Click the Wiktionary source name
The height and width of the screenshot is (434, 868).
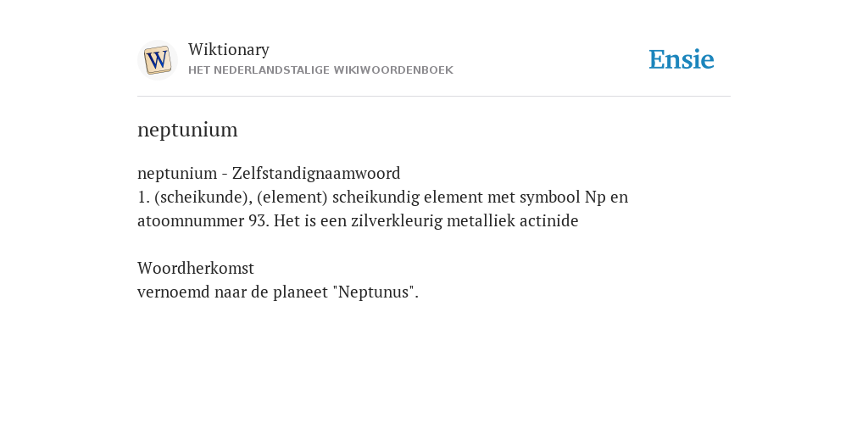(229, 49)
